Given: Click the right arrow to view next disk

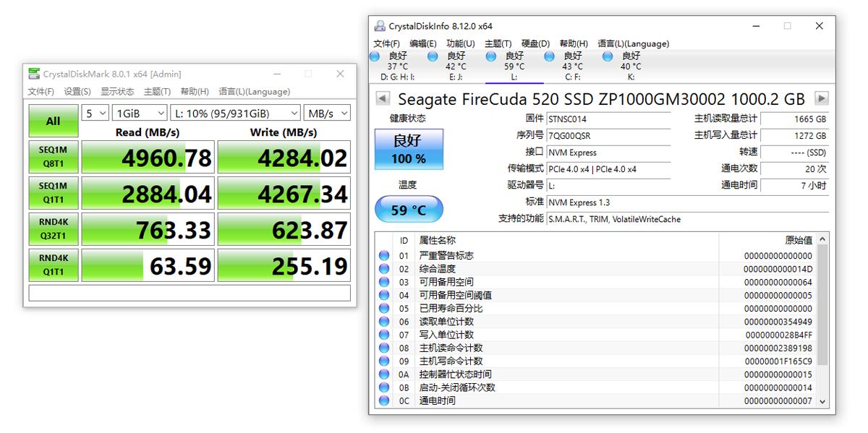Looking at the screenshot, I should 821,99.
